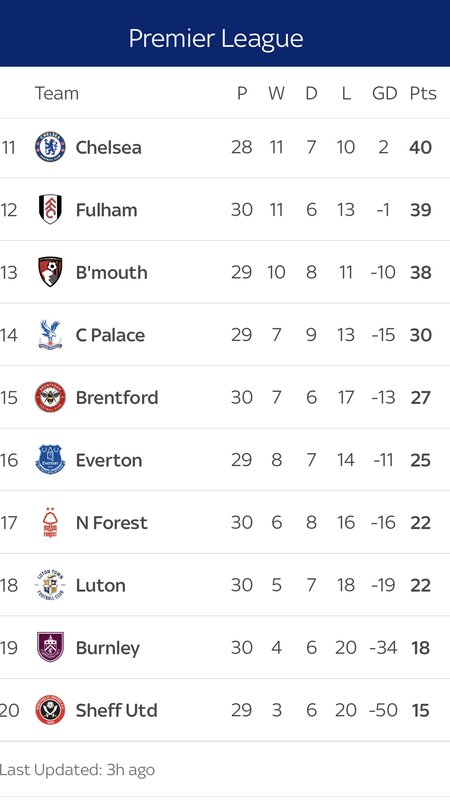The image size is (450, 800).
Task: Tap the Everton club crest
Action: (50, 460)
